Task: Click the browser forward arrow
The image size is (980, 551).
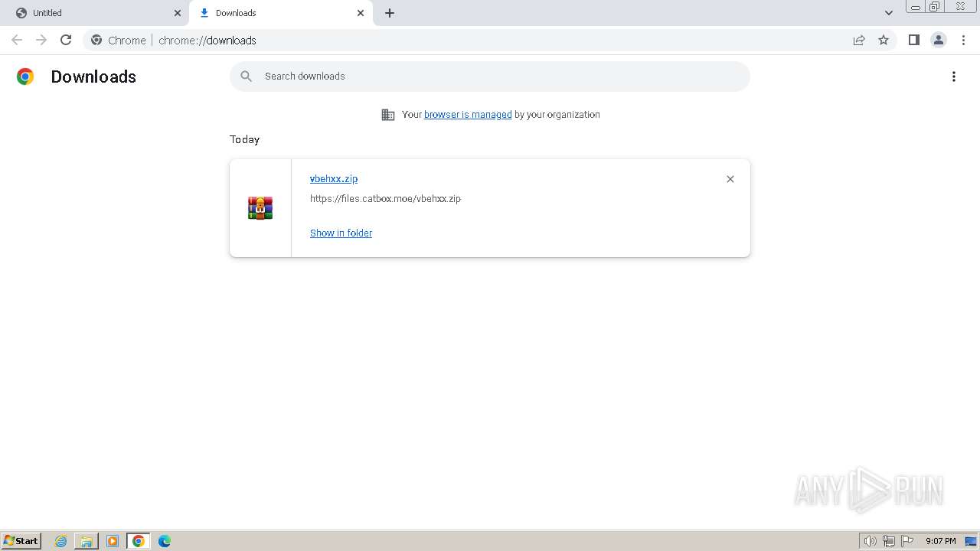Action: point(41,40)
